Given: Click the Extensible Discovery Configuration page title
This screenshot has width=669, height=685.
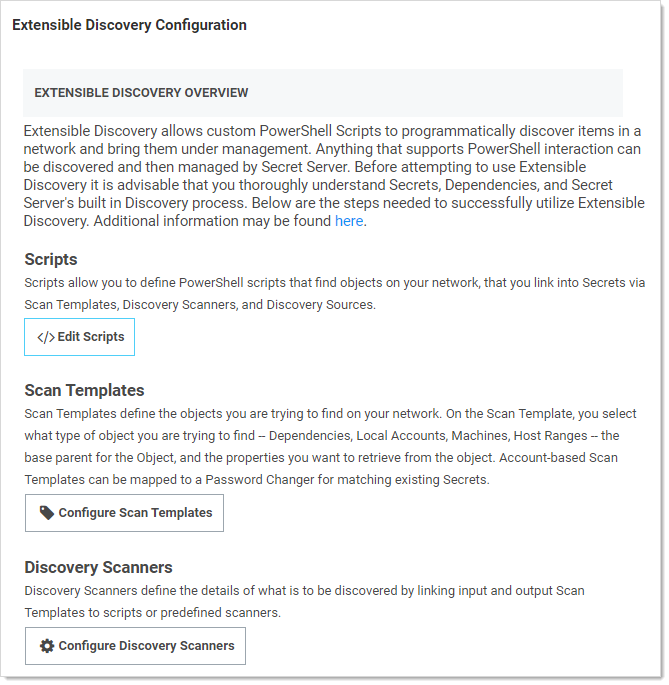Looking at the screenshot, I should [129, 25].
